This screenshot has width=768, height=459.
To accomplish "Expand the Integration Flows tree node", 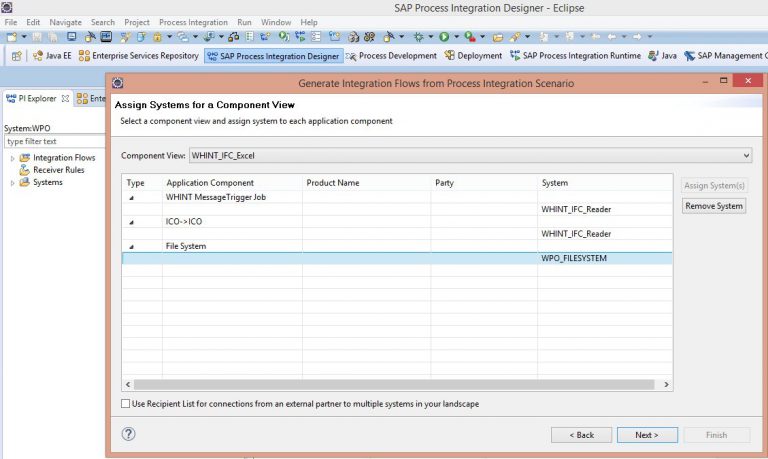I will point(12,158).
